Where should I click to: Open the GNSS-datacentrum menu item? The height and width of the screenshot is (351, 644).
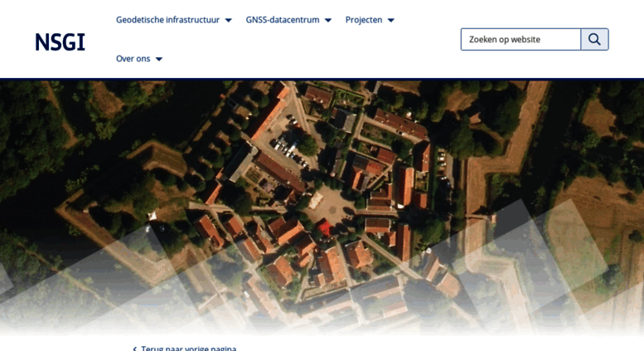point(282,20)
